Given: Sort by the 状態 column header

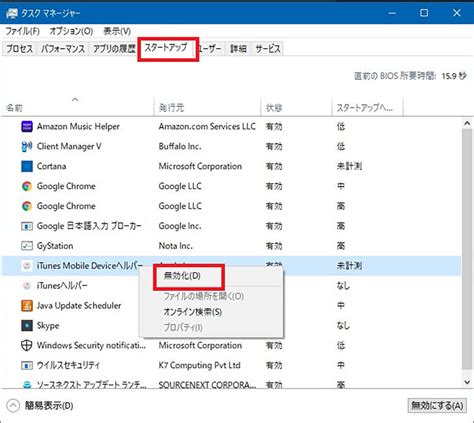Looking at the screenshot, I should click(296, 108).
